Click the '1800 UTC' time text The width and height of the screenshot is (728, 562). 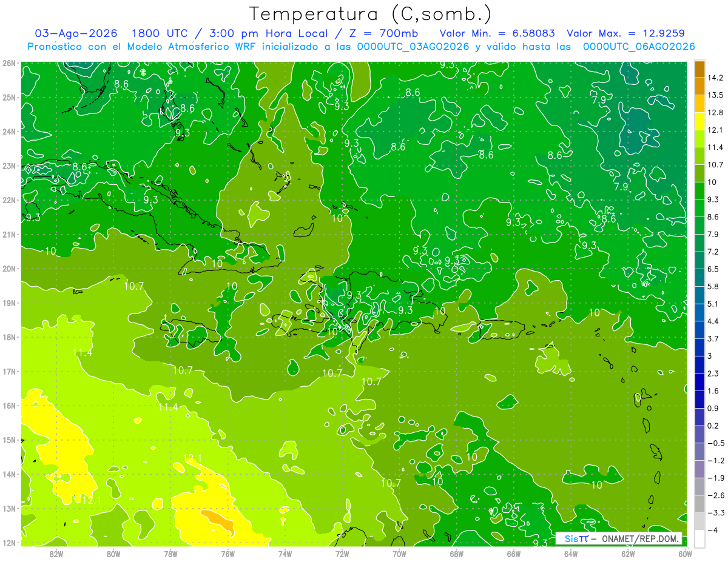tap(161, 33)
